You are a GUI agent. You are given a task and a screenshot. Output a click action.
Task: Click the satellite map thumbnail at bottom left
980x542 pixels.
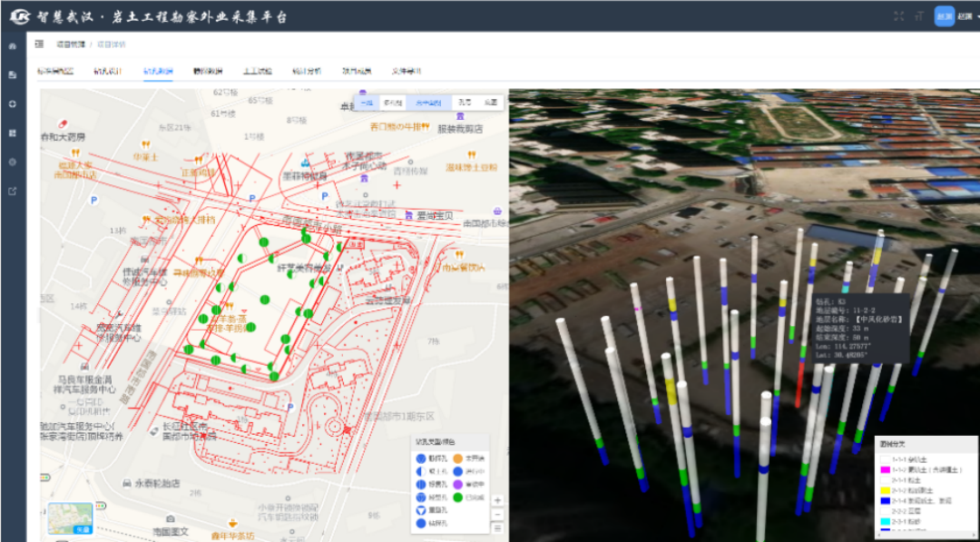[x=71, y=518]
